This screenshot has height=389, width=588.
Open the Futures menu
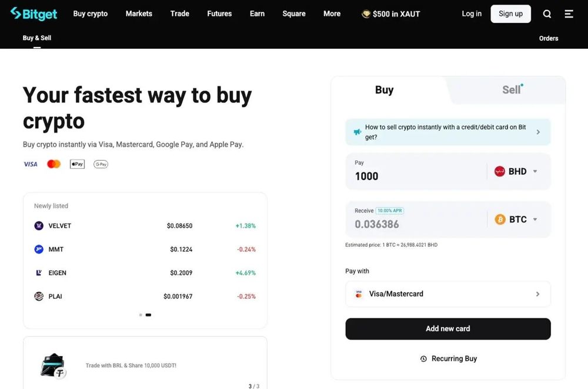pos(219,14)
